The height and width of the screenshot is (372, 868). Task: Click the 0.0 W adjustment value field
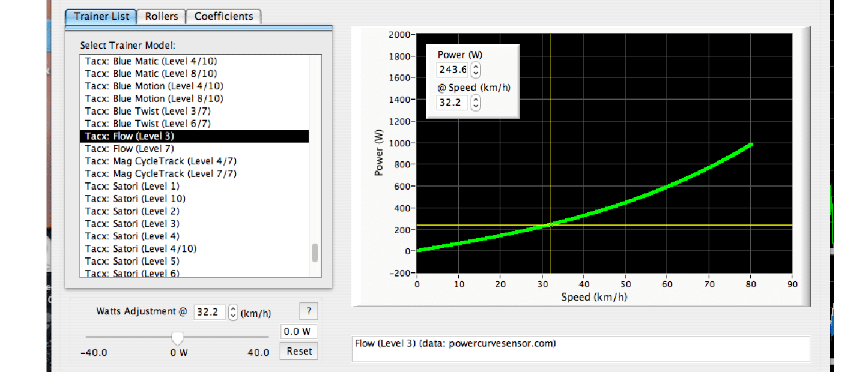(x=298, y=332)
